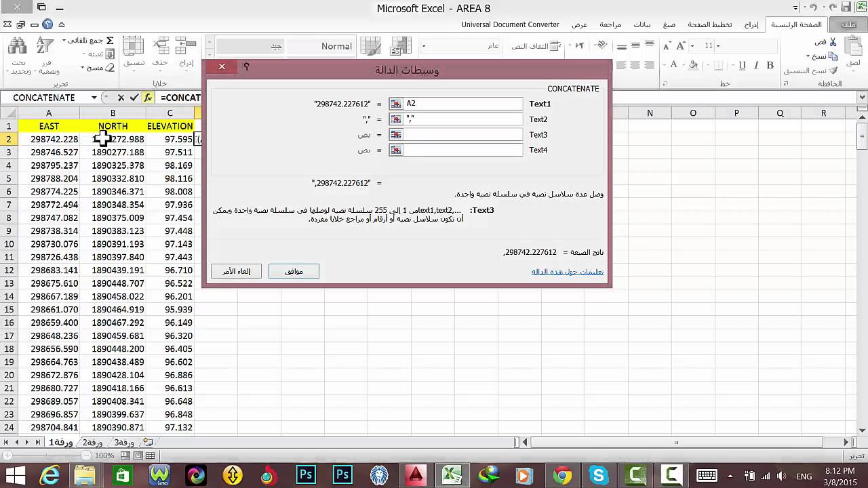
Task: Click the formula bar Enter checkmark
Action: [134, 98]
